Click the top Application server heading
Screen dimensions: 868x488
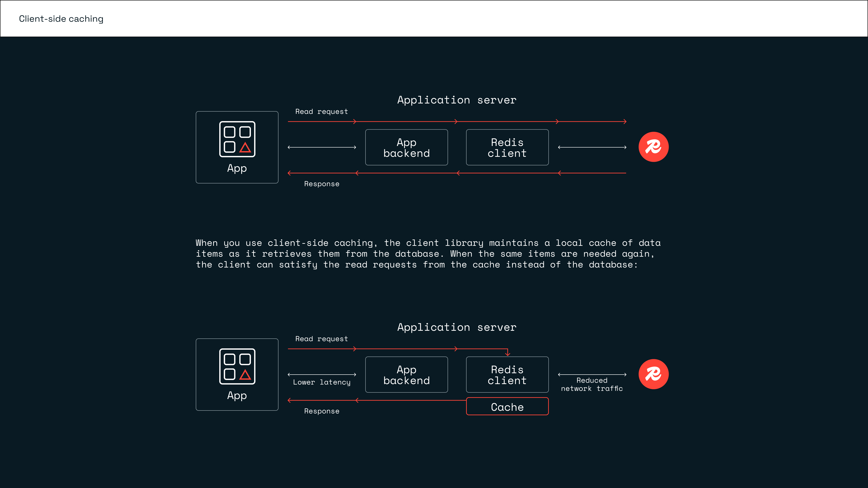[x=457, y=100]
